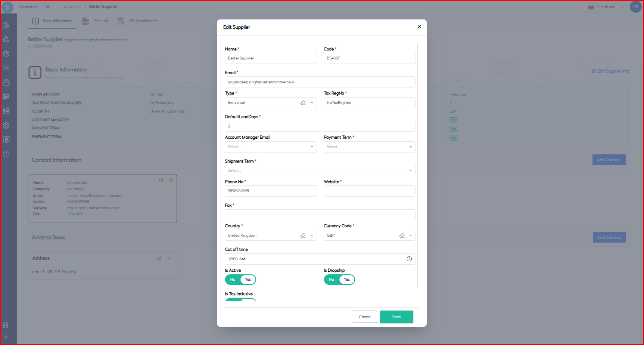Screen dimensions: 644x345
Task: Open the time picker clock icon
Action: pyautogui.click(x=409, y=259)
